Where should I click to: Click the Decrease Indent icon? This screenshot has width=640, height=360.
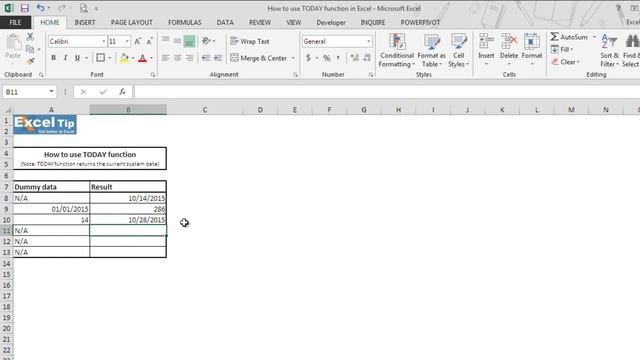coord(206,58)
